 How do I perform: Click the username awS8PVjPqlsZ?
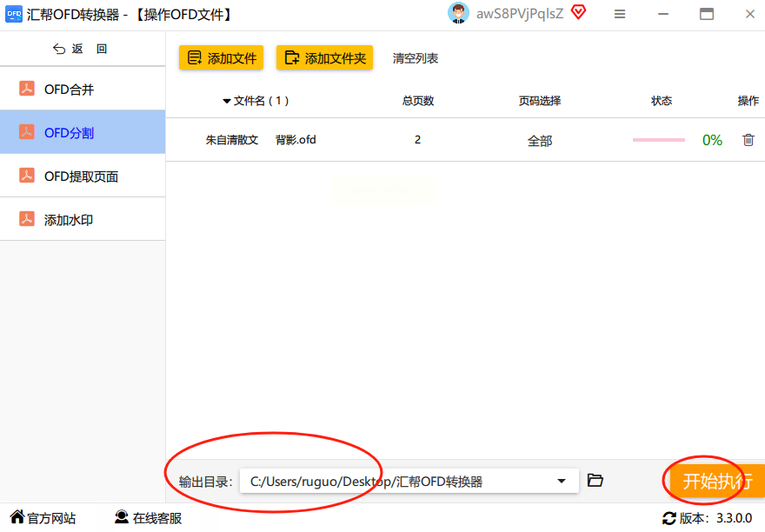click(x=520, y=14)
